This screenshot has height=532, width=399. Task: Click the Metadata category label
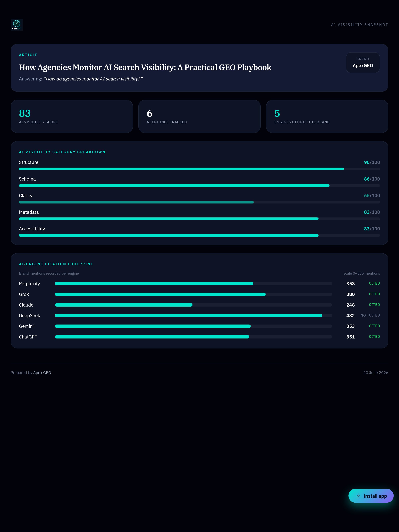pos(29,212)
